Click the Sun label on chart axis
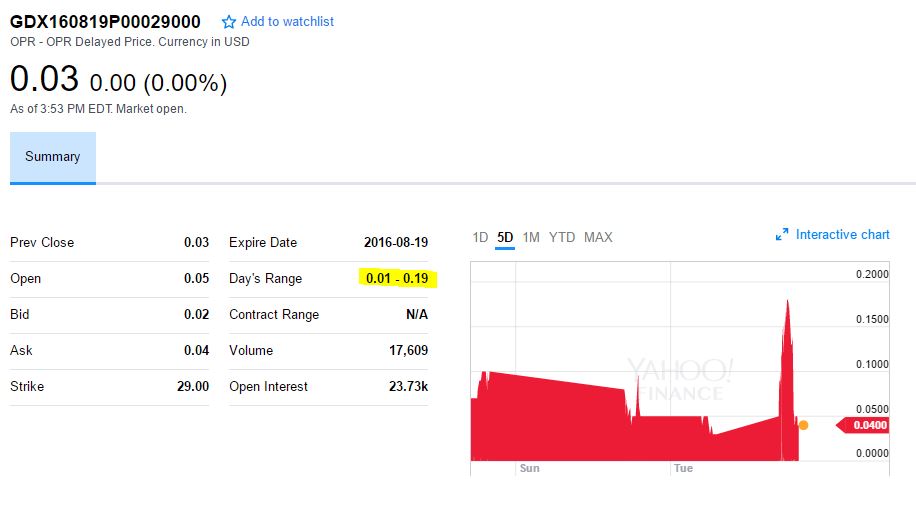The height and width of the screenshot is (513, 916). tap(529, 468)
